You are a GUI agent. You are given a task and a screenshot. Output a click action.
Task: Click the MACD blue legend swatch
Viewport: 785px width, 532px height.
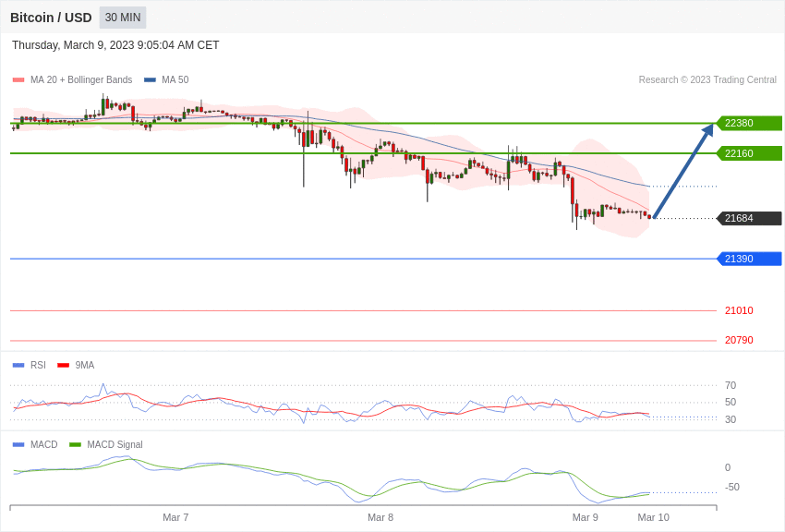tap(18, 444)
